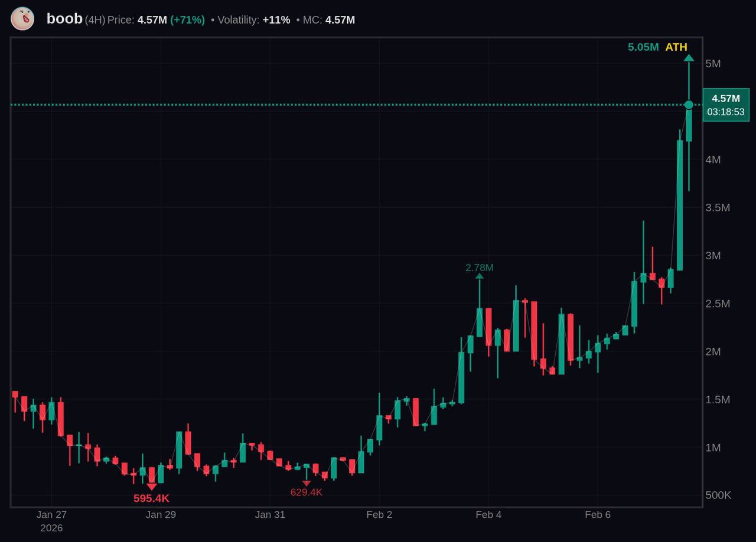Screen dimensions: 756x542
Task: Click the "Jan 27" date axis label
Action: point(51,515)
